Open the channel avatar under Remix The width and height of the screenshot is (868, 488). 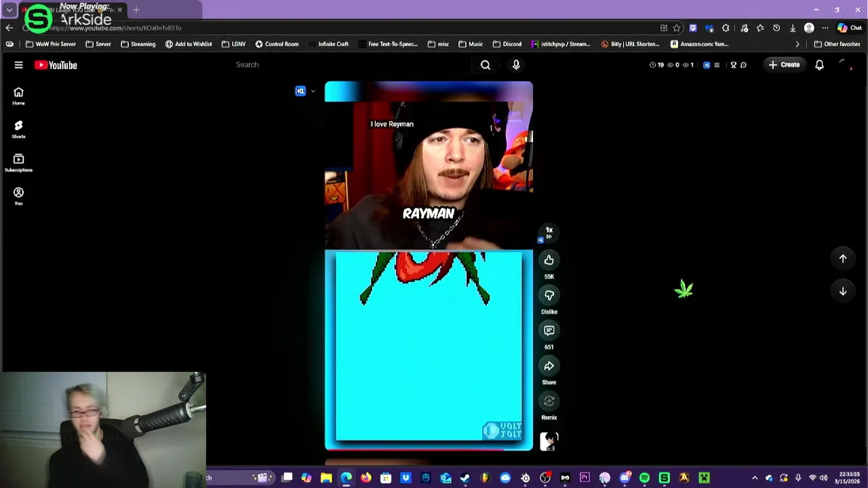[549, 442]
